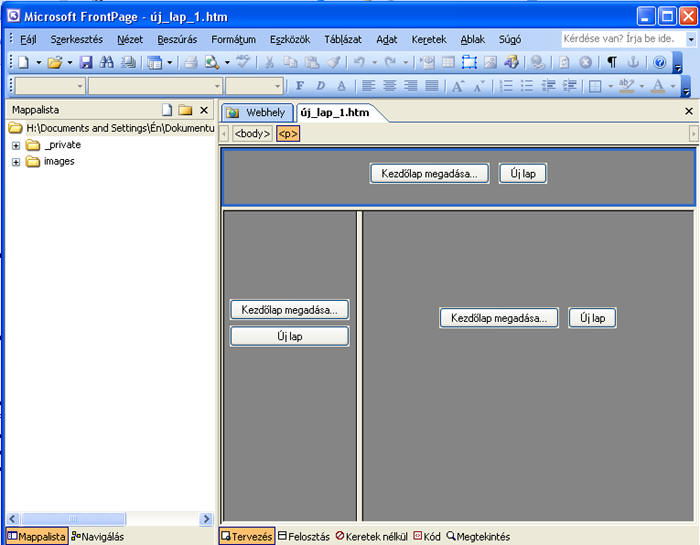The height and width of the screenshot is (545, 700).
Task: Click Kezdőlap megadása in the right frame
Action: pyautogui.click(x=499, y=318)
